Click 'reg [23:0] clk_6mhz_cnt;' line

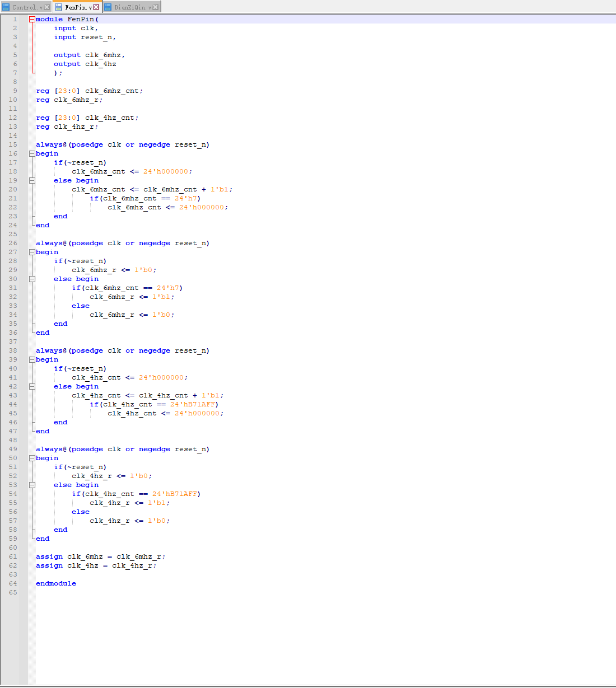(x=90, y=91)
